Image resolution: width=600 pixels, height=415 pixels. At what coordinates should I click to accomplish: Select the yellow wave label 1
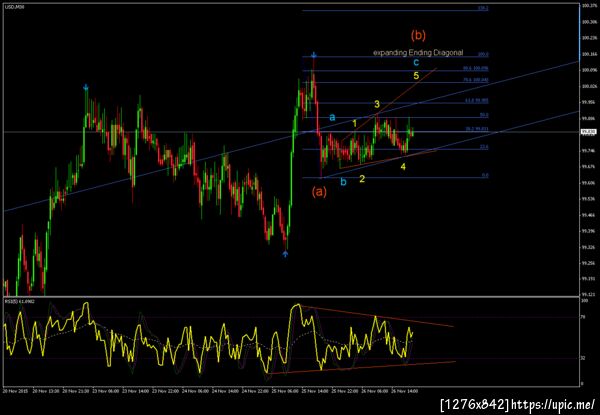coord(355,123)
